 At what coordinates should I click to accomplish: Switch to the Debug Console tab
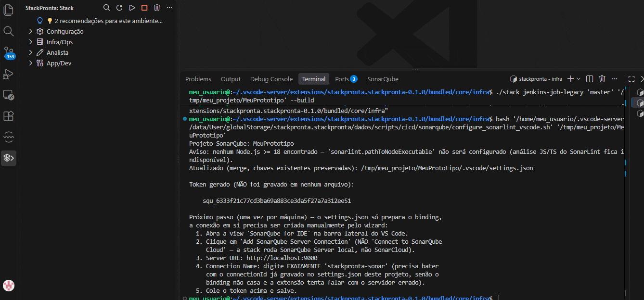tap(271, 79)
